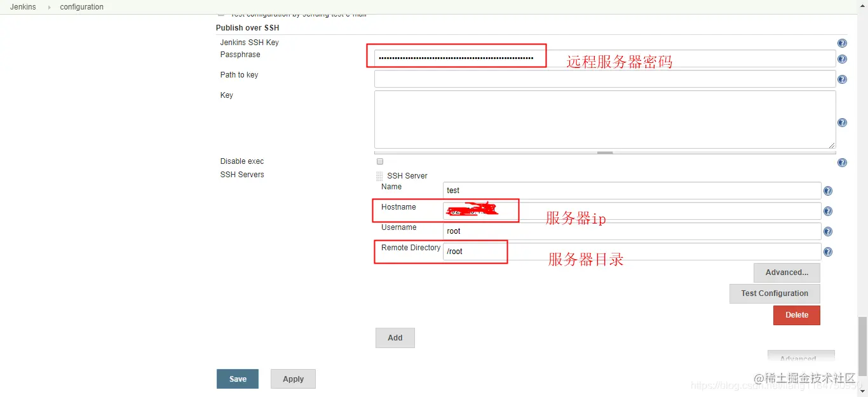Click the Name field containing test
868x397 pixels.
(x=632, y=191)
